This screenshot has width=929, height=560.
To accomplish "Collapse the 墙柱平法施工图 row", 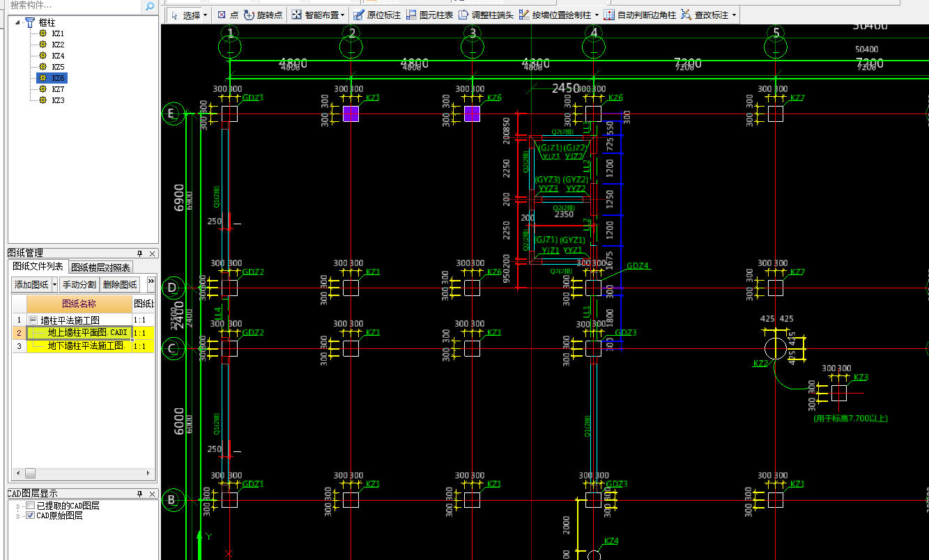I will (33, 320).
